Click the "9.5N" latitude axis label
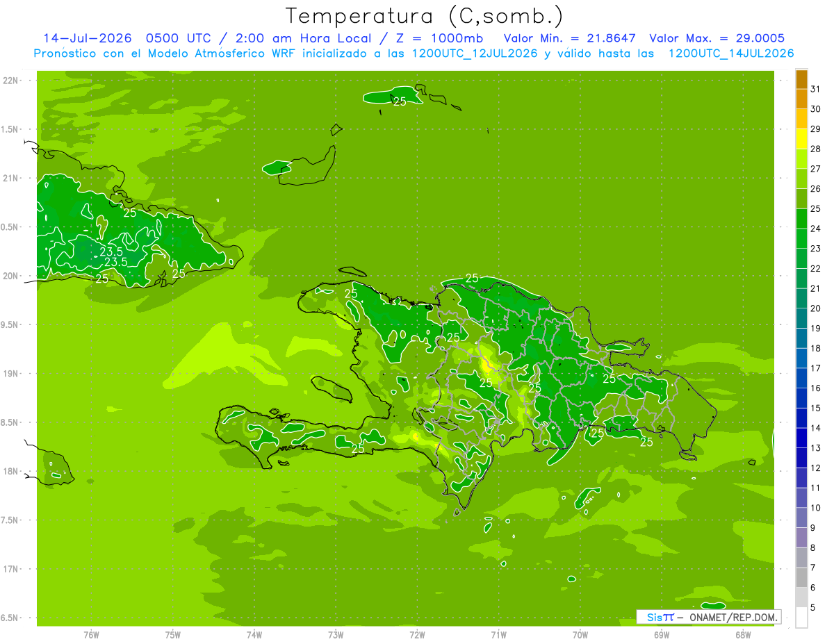The width and height of the screenshot is (834, 644). point(10,324)
